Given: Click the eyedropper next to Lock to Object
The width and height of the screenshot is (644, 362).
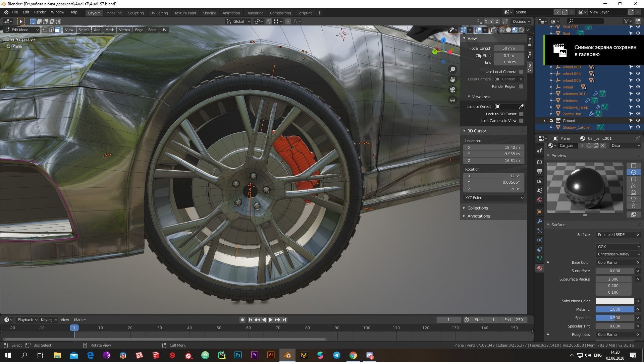Looking at the screenshot, I should coord(521,107).
